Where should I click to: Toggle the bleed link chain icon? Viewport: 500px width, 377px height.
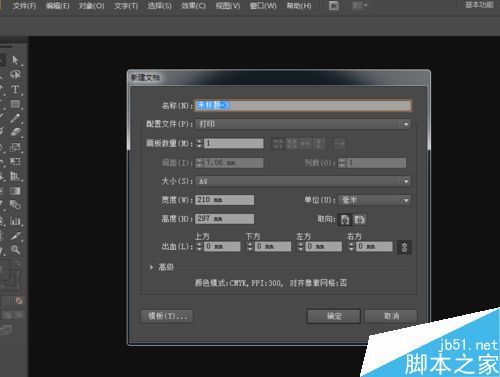point(404,247)
